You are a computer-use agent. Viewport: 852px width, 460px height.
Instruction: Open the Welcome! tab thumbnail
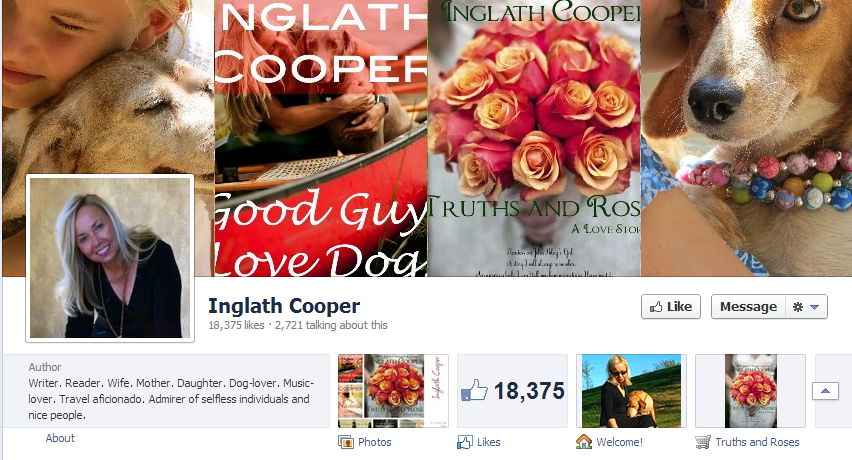click(631, 391)
